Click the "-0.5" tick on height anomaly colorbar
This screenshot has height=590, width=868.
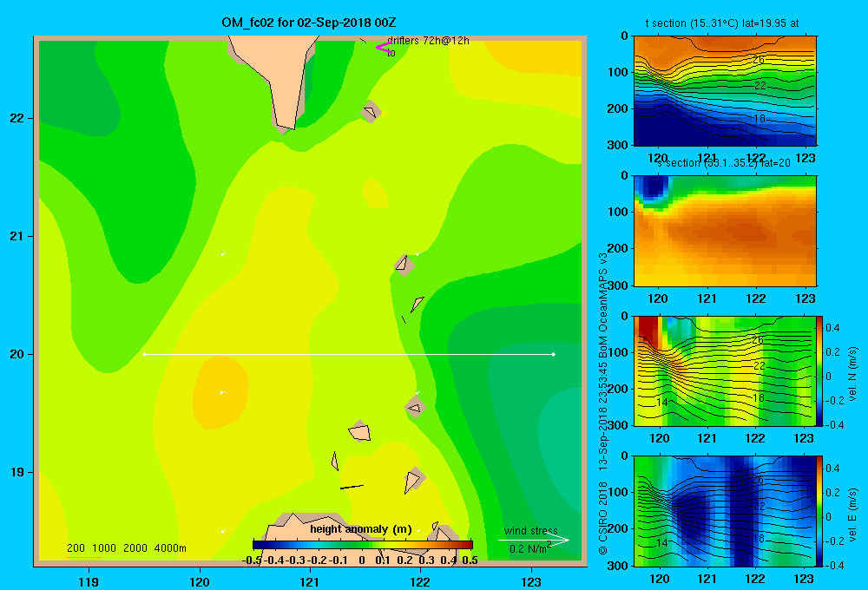pos(252,560)
